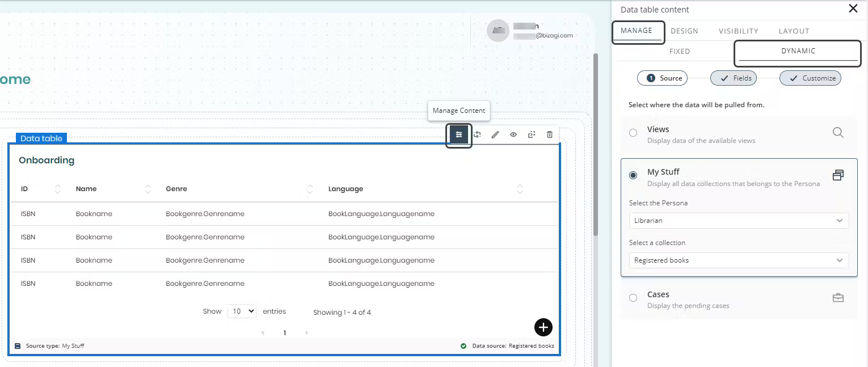Screen dimensions: 868x367
Task: Click the black plus add button
Action: tap(543, 327)
